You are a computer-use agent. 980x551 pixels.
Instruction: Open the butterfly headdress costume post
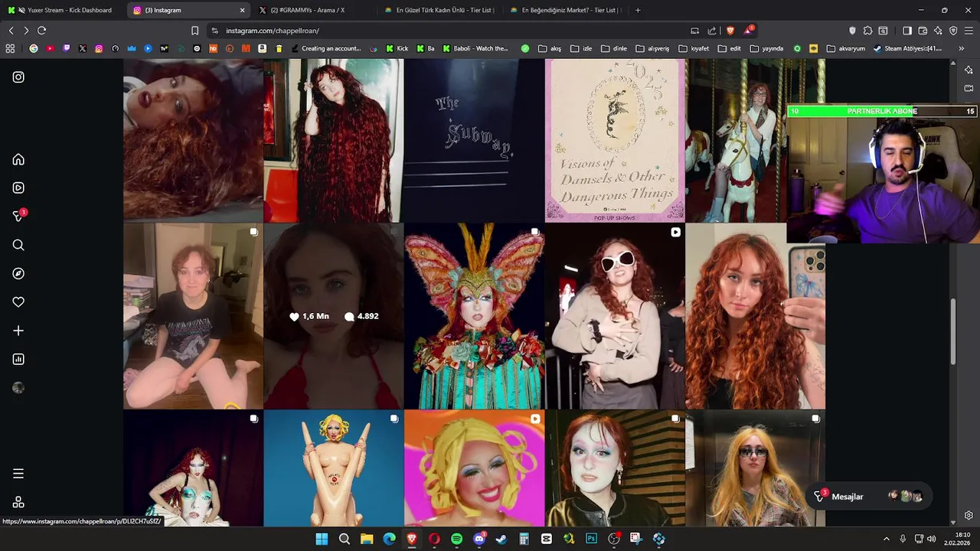click(474, 316)
